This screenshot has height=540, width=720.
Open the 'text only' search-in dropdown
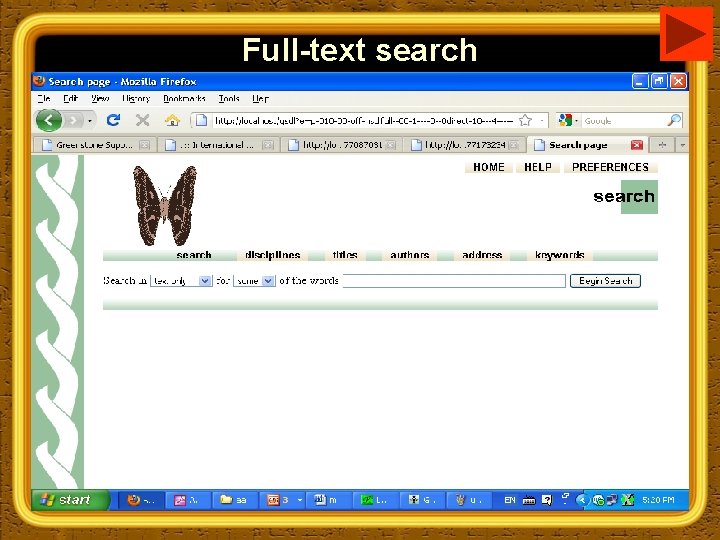(181, 281)
